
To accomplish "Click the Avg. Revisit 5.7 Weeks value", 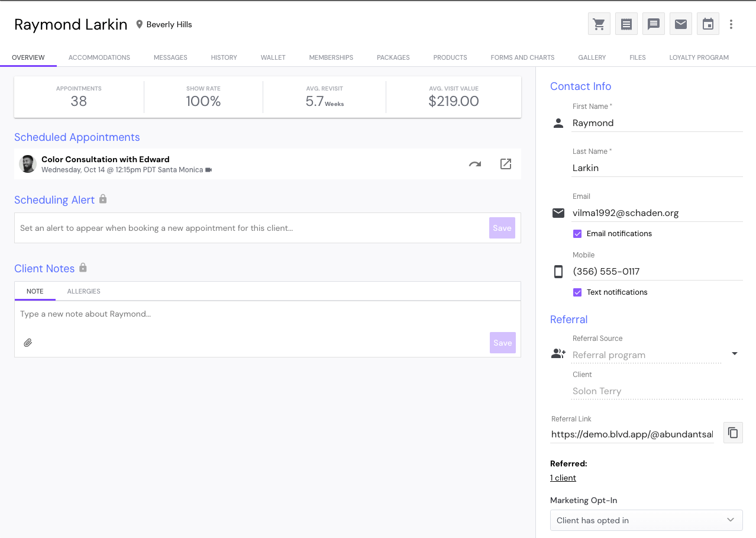I will (325, 102).
